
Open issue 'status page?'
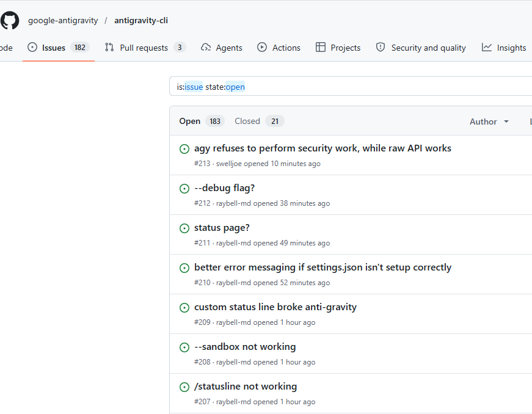pyautogui.click(x=222, y=228)
